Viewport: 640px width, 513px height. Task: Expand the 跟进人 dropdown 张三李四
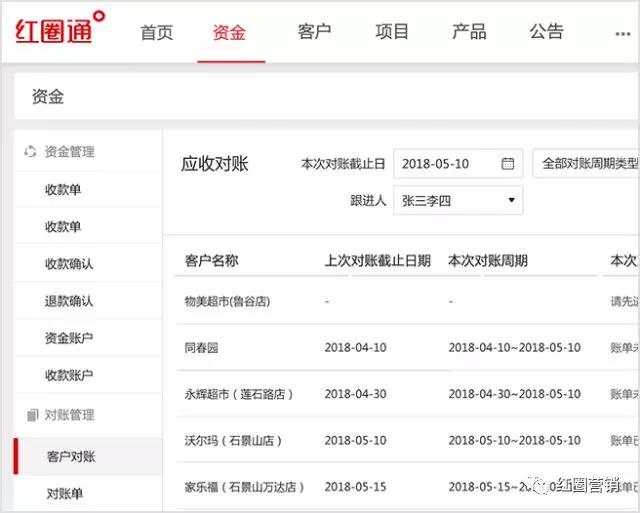pyautogui.click(x=457, y=200)
